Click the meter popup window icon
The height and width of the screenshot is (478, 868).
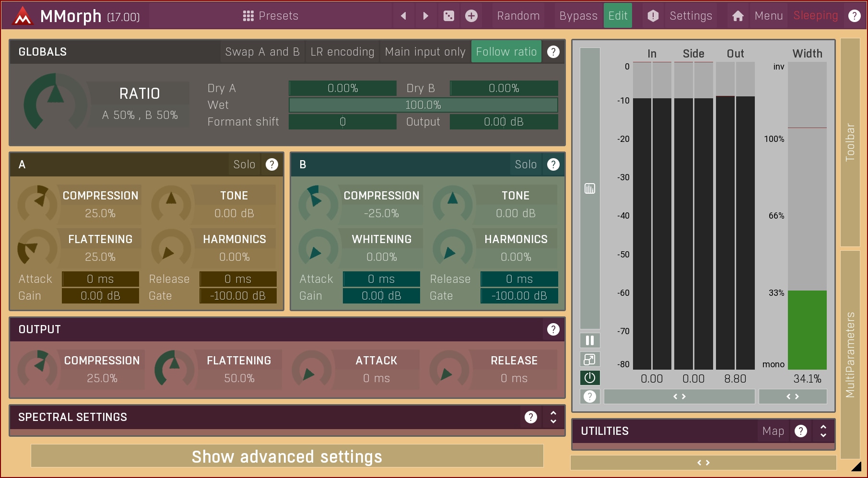pos(590,359)
